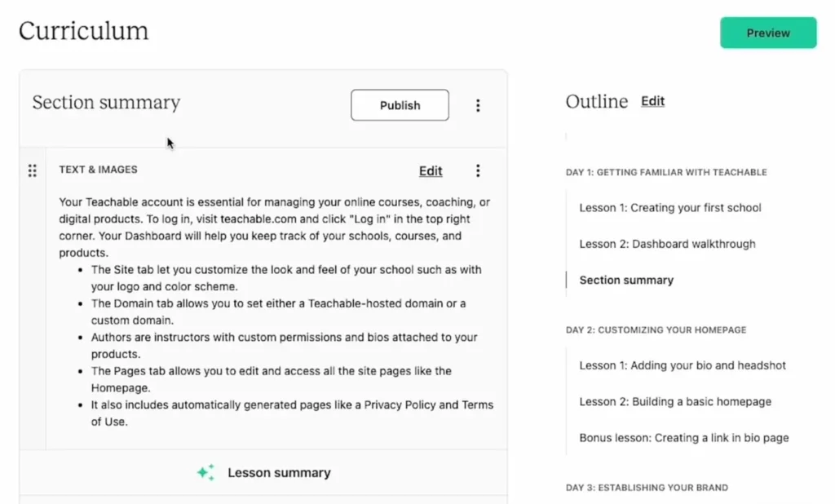
Task: Open the options menu beside the Publish button
Action: coord(479,105)
